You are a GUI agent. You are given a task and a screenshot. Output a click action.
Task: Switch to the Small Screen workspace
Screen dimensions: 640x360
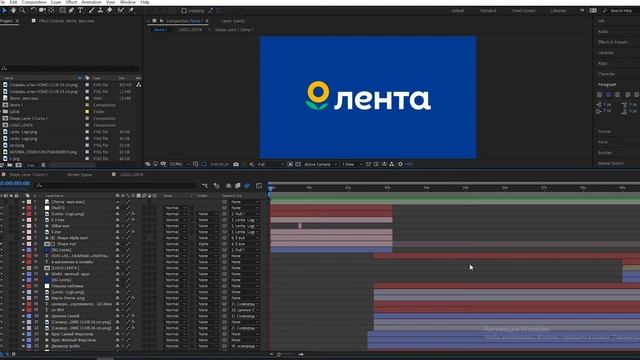coord(524,11)
